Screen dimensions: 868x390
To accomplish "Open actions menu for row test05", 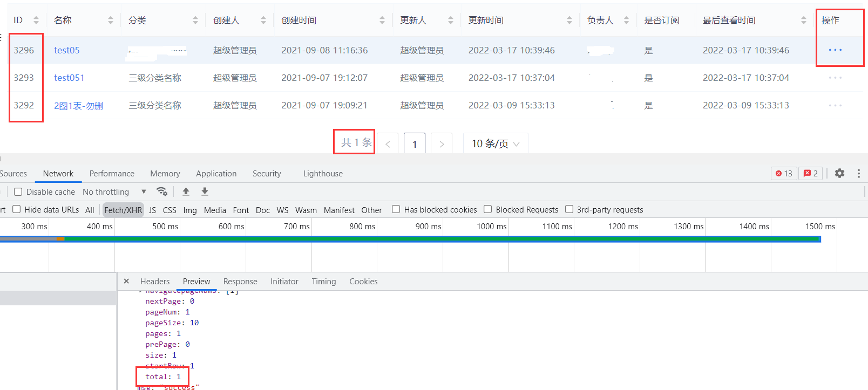I will pos(835,50).
